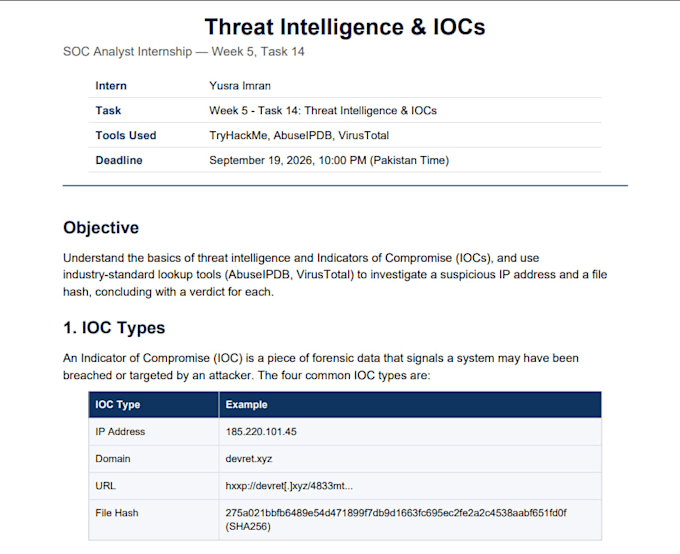
Task: Click the name Yusra Imran
Action: [240, 86]
